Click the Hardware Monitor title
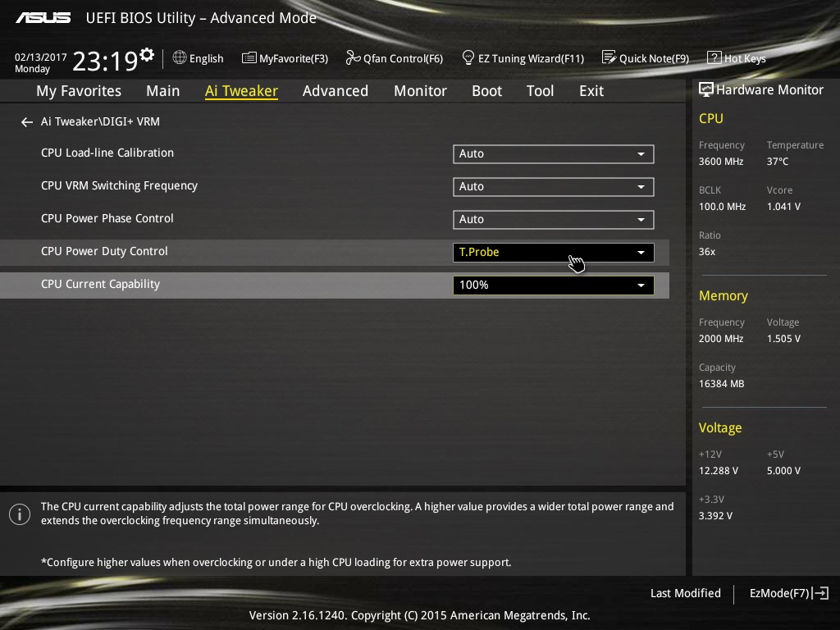This screenshot has width=840, height=630. [x=769, y=90]
